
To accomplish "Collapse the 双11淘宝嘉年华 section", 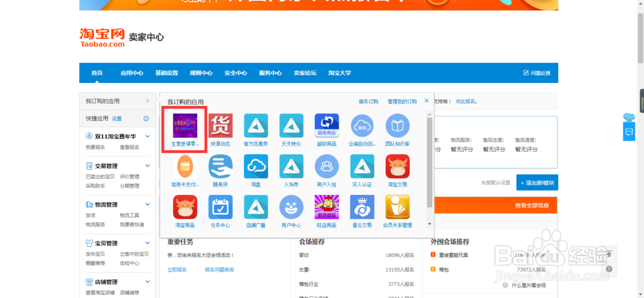I will click(x=147, y=136).
